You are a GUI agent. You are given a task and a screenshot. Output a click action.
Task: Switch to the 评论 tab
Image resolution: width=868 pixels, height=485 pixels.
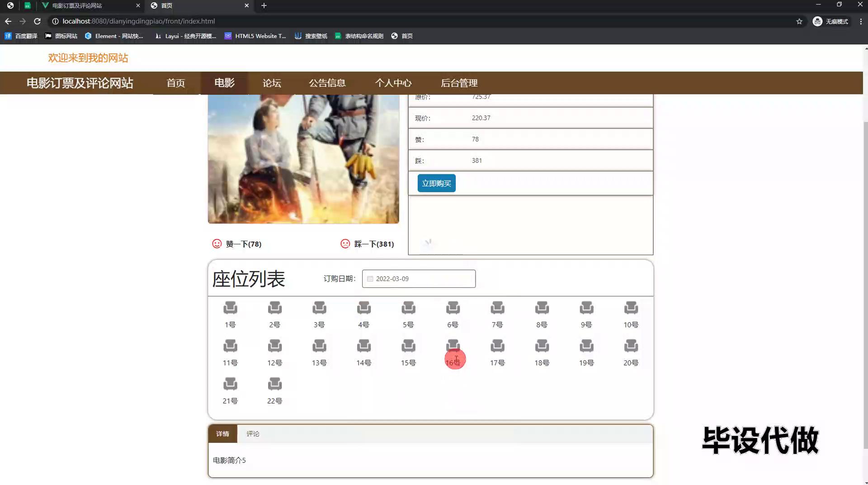(253, 434)
